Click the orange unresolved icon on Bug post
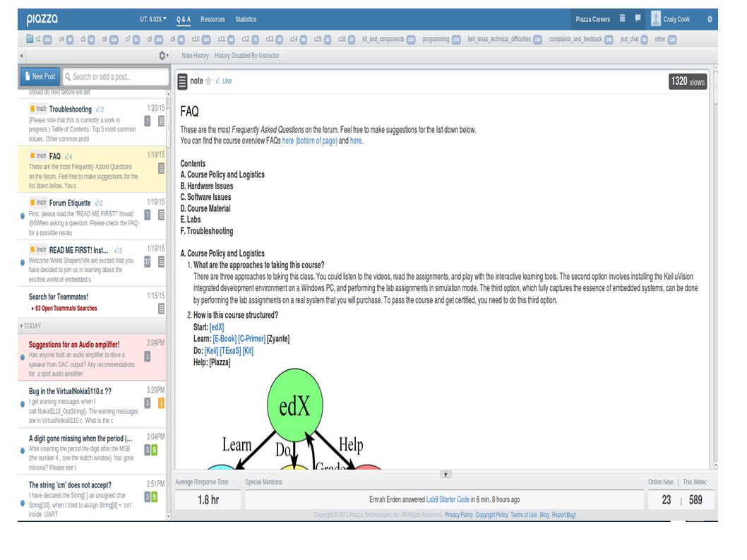 (x=161, y=403)
